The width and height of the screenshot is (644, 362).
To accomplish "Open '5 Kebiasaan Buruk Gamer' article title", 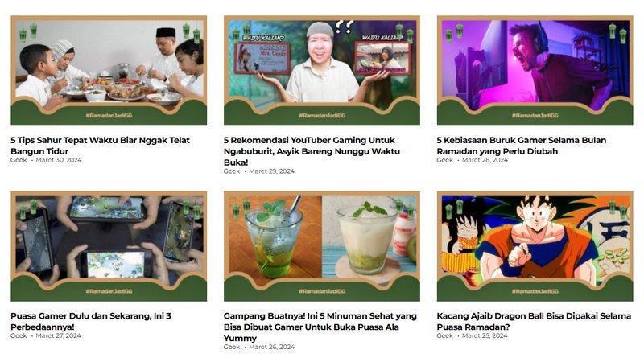I will coord(521,146).
